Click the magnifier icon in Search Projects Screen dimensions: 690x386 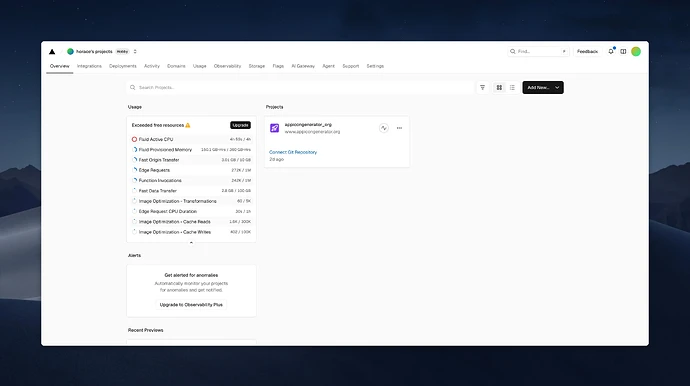pos(132,88)
